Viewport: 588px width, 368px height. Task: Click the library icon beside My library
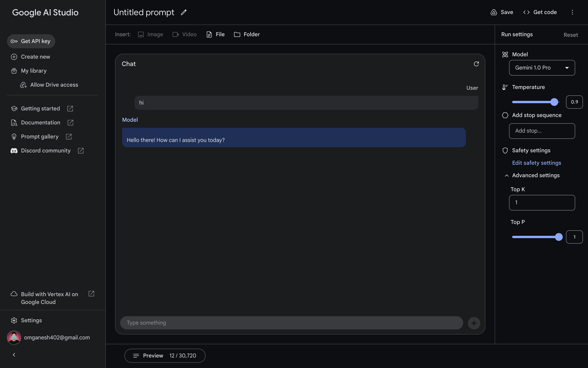[x=14, y=71]
